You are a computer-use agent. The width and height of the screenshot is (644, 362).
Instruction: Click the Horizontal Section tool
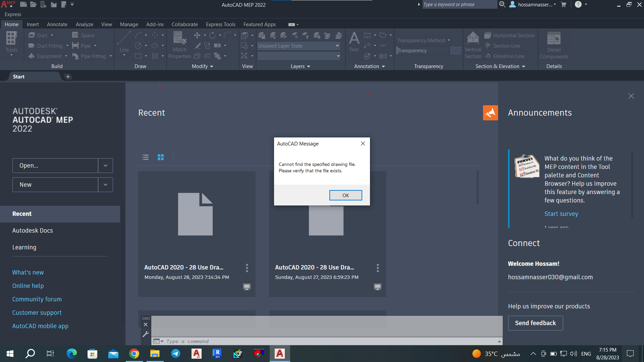tap(509, 35)
